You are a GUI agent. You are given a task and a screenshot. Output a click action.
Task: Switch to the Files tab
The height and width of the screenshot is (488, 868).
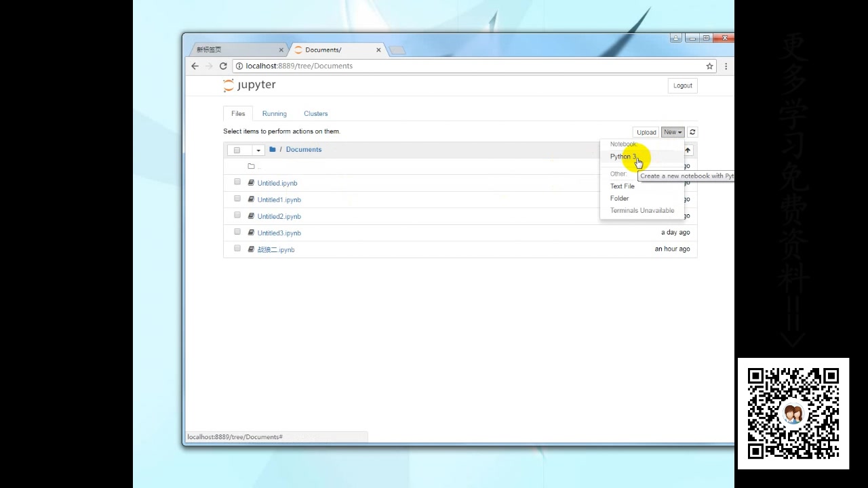[238, 113]
